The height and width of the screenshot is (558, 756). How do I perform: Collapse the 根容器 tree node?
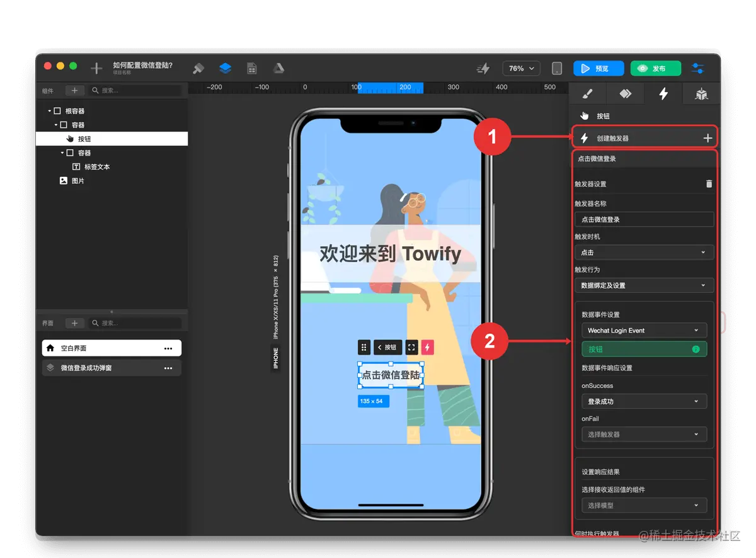click(x=49, y=111)
